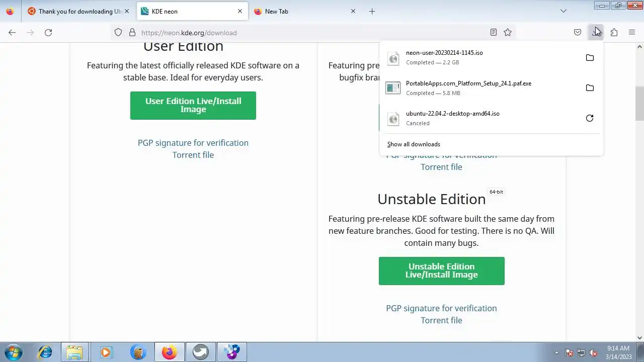
Task: Click the scrollbar up arrow
Action: 639,47
